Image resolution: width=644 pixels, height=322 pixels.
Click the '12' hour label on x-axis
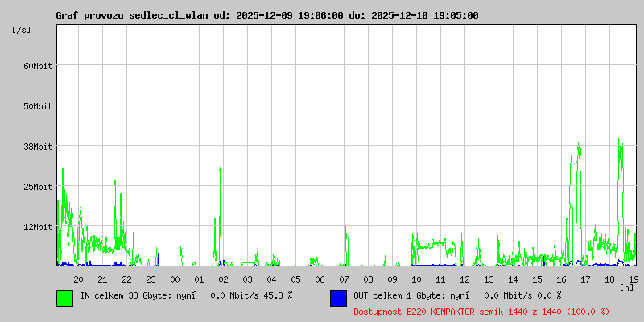(x=464, y=279)
